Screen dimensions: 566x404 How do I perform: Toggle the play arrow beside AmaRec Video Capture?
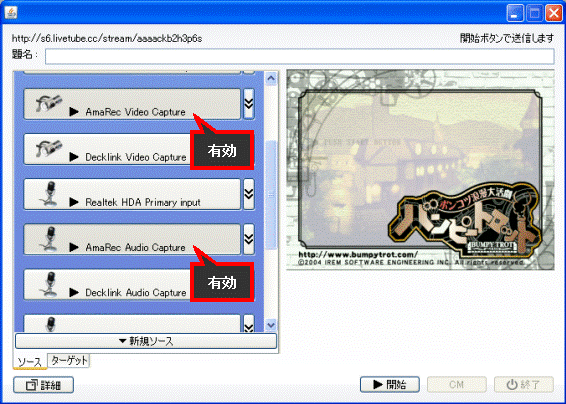point(74,112)
